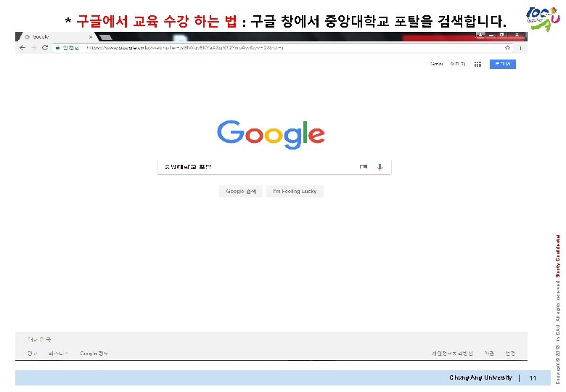Open the on-screen keyboard icon in search box

coord(364,166)
